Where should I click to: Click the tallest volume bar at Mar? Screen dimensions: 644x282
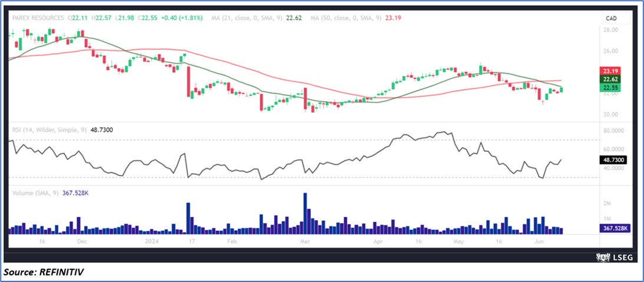(x=305, y=214)
